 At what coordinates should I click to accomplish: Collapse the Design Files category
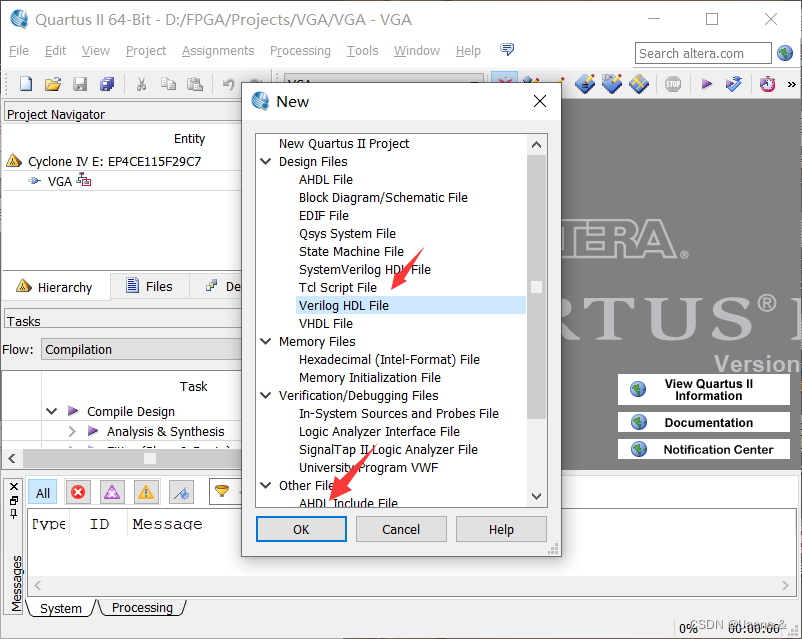[266, 162]
